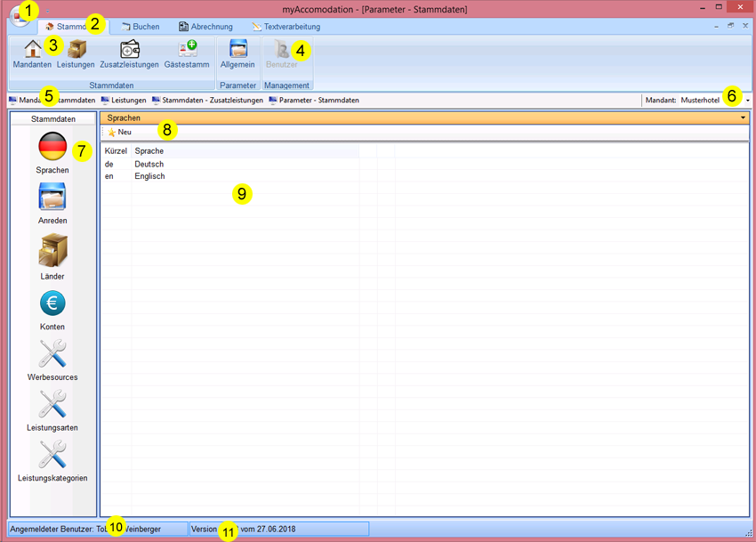Switch to the Buchen ribbon tab
This screenshot has width=756, height=542.
tap(141, 27)
